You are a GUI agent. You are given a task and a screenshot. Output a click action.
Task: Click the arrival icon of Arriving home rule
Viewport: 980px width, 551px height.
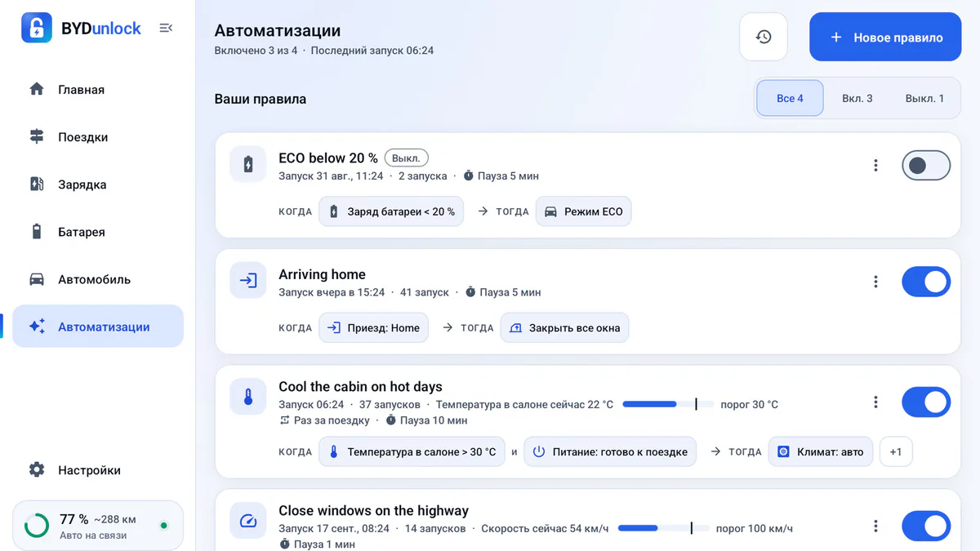point(248,281)
